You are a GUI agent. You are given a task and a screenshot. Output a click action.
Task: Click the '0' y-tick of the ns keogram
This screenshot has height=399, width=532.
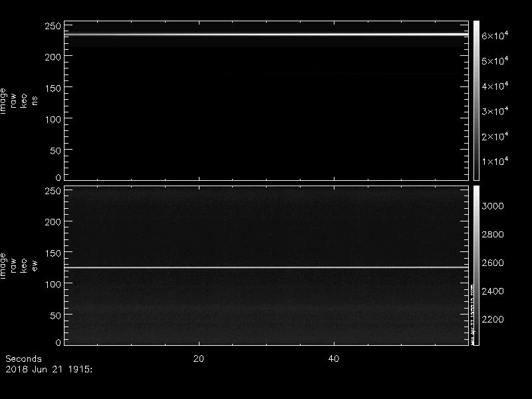[59, 177]
